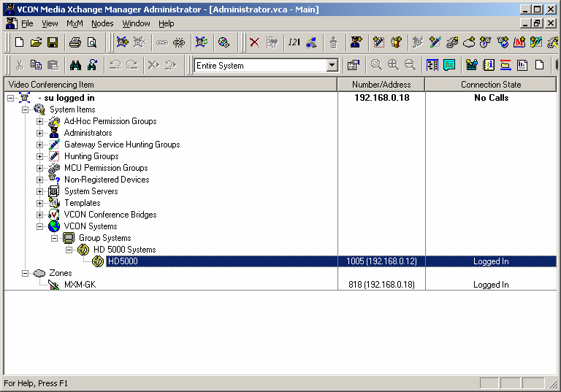Click the 818 (192.168.0.18) address cell
Image resolution: width=561 pixels, height=392 pixels.
coord(381,285)
